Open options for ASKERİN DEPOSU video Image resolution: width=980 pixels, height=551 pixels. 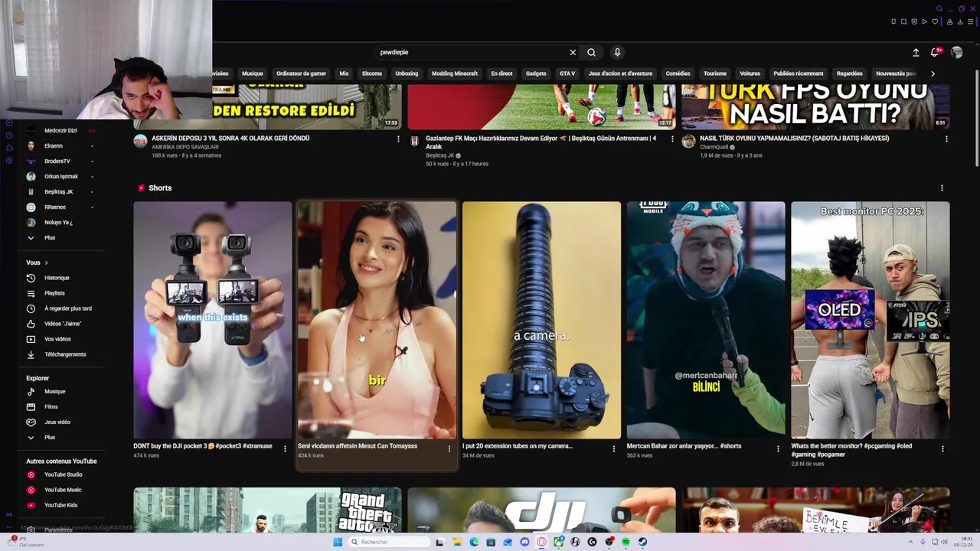coord(397,139)
